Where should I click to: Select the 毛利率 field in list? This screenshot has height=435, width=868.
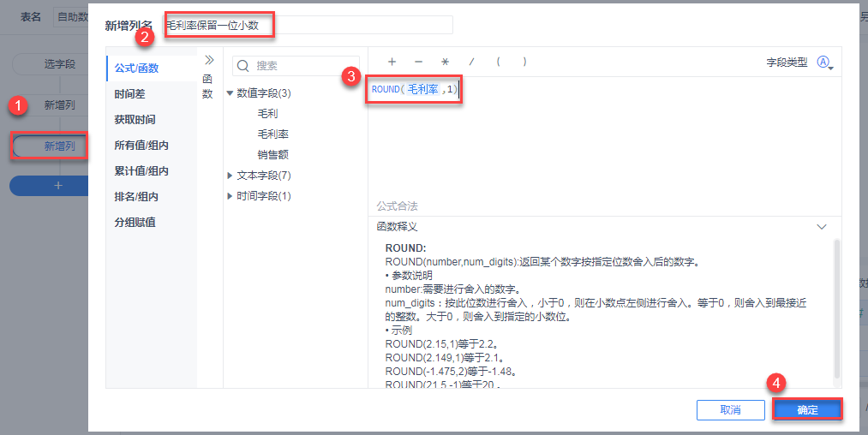tap(273, 134)
